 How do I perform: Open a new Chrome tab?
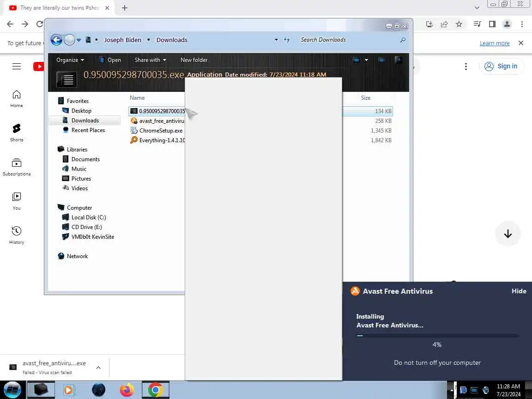pos(125,8)
